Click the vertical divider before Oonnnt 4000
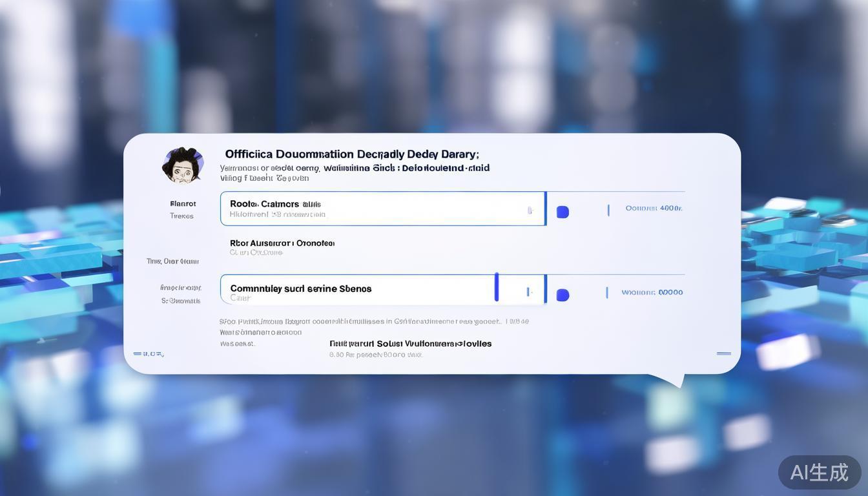Image resolution: width=868 pixels, height=496 pixels. coord(608,210)
